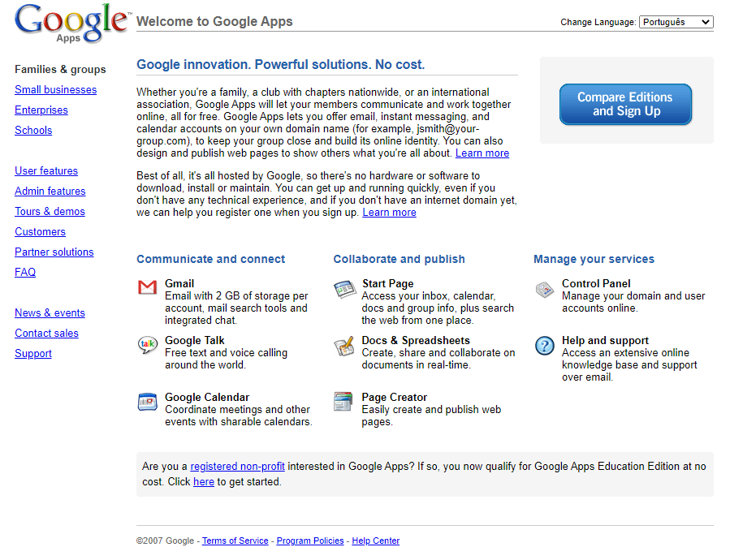The image size is (730, 560).
Task: Follow the registered non-profit link
Action: point(237,467)
